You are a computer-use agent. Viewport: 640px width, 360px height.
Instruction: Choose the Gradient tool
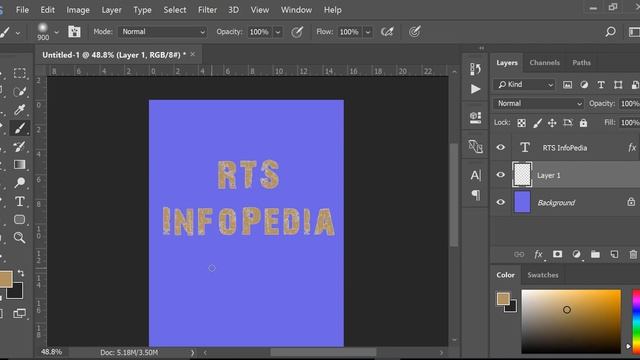19,164
